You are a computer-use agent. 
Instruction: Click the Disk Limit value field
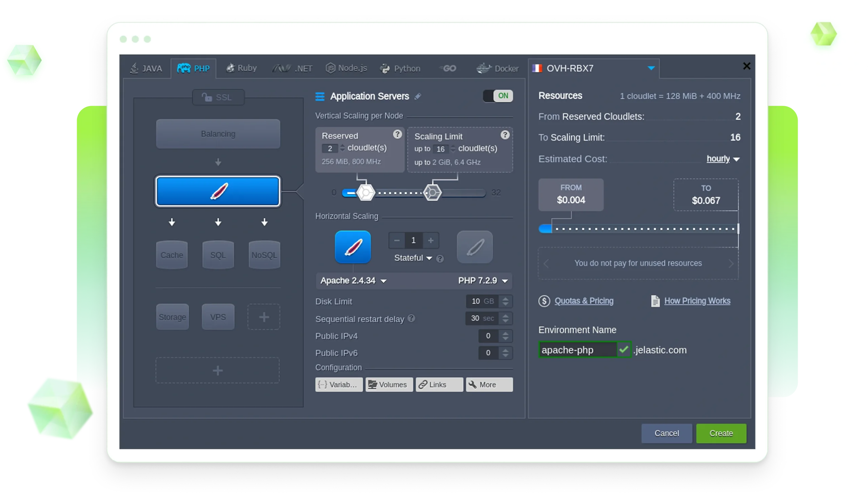tap(482, 301)
